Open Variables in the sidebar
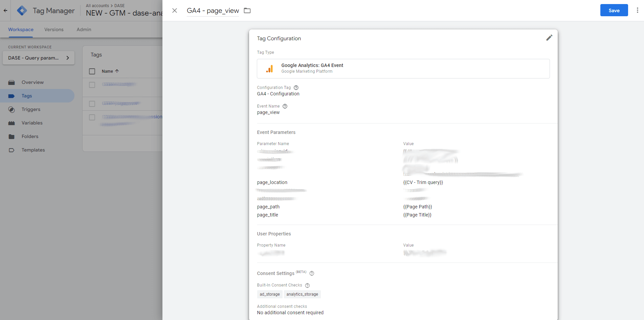Screen dimensions: 644x320 (32, 123)
